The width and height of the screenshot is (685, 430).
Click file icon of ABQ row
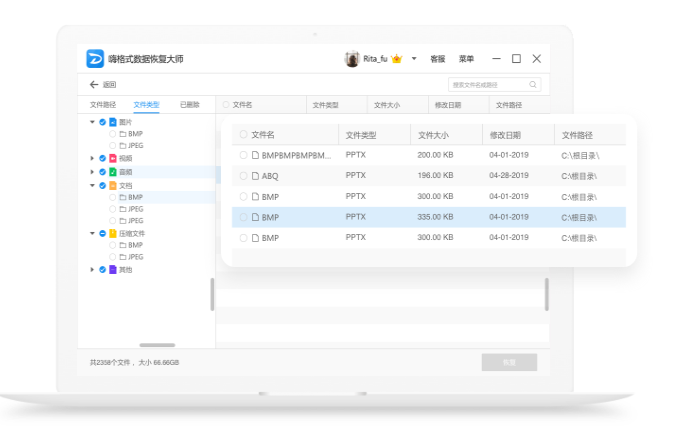[x=256, y=176]
